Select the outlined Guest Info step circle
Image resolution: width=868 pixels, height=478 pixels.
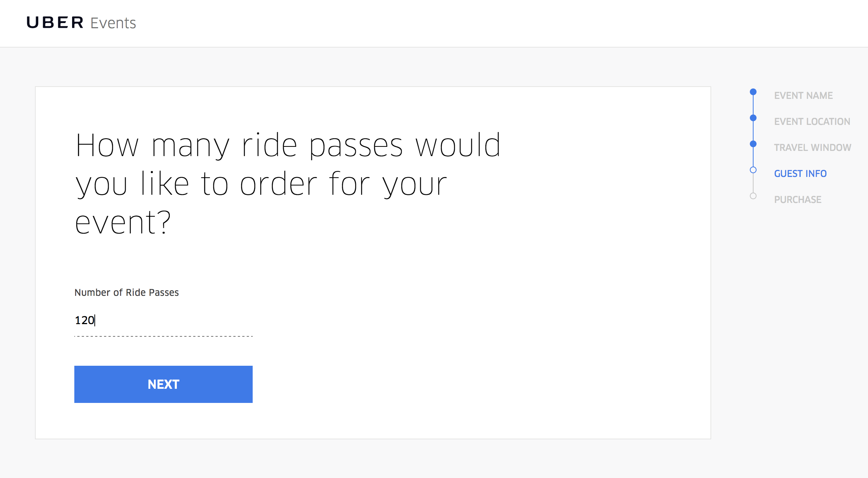753,169
